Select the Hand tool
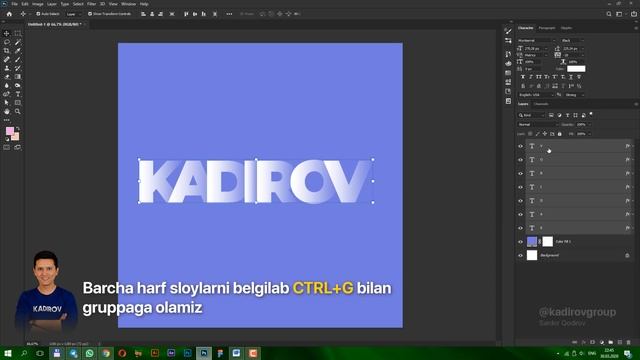640x360 pixels. click(x=7, y=111)
